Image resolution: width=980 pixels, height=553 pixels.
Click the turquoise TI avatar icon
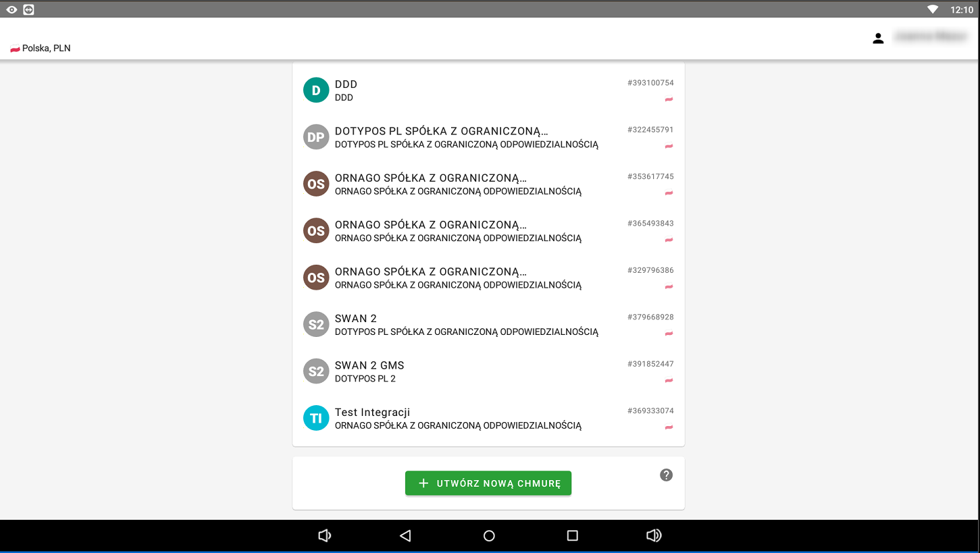(x=315, y=419)
